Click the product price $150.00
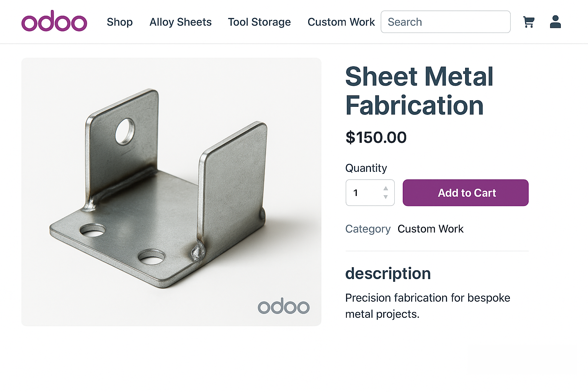The height and width of the screenshot is (392, 588). [x=376, y=137]
